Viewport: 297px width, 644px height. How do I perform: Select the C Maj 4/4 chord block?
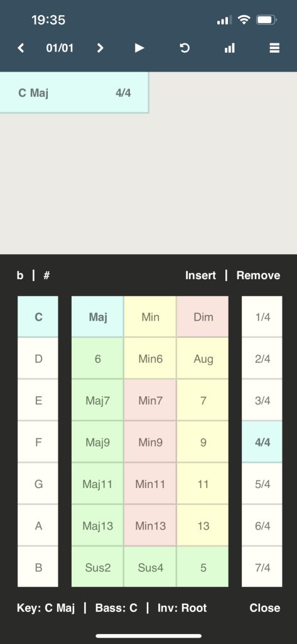(74, 92)
